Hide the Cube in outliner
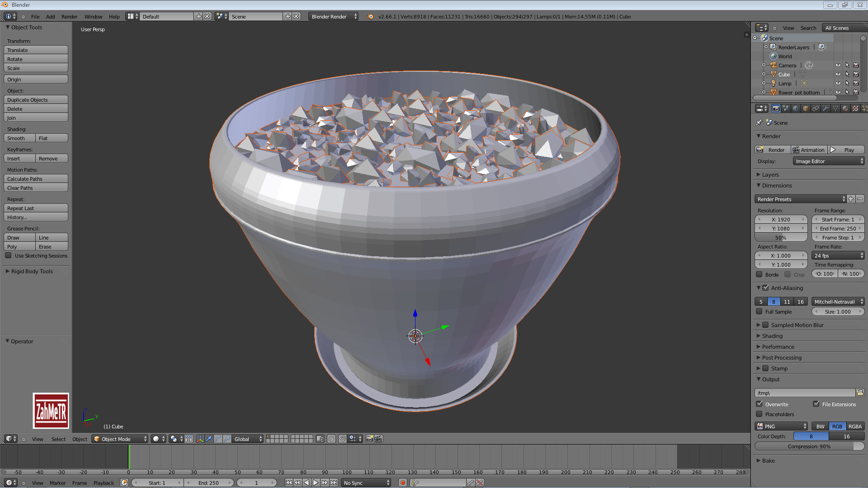Image resolution: width=868 pixels, height=488 pixels. coord(838,74)
